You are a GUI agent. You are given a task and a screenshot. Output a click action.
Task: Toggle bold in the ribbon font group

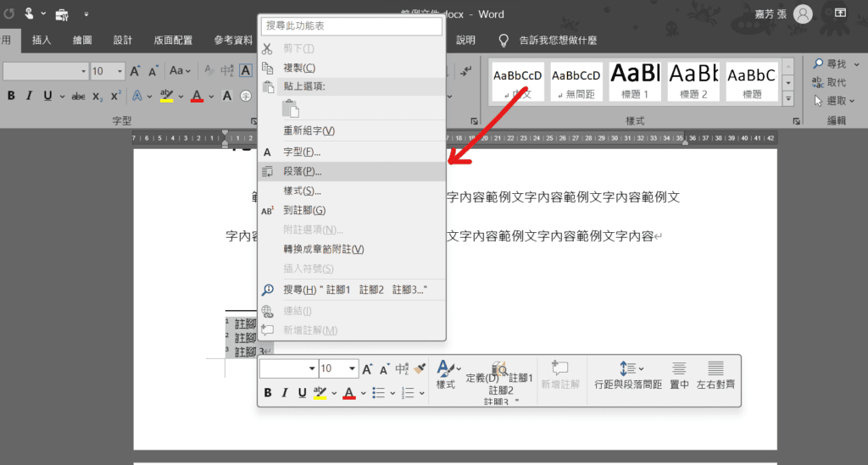[11, 96]
